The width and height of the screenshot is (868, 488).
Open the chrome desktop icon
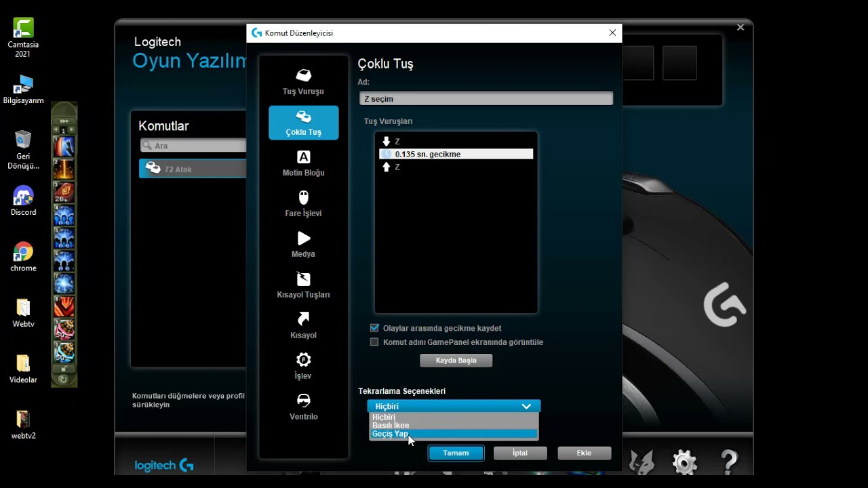point(23,257)
